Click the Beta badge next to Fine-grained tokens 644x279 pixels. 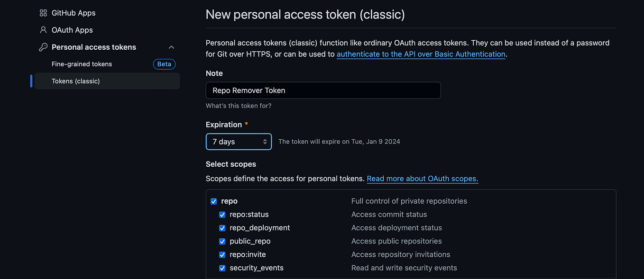[x=164, y=64]
